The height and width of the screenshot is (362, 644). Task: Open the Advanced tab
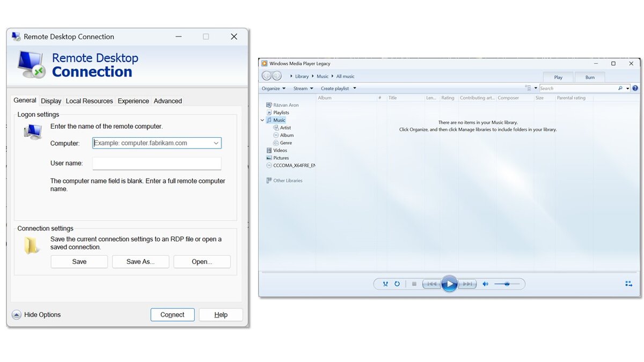point(167,101)
